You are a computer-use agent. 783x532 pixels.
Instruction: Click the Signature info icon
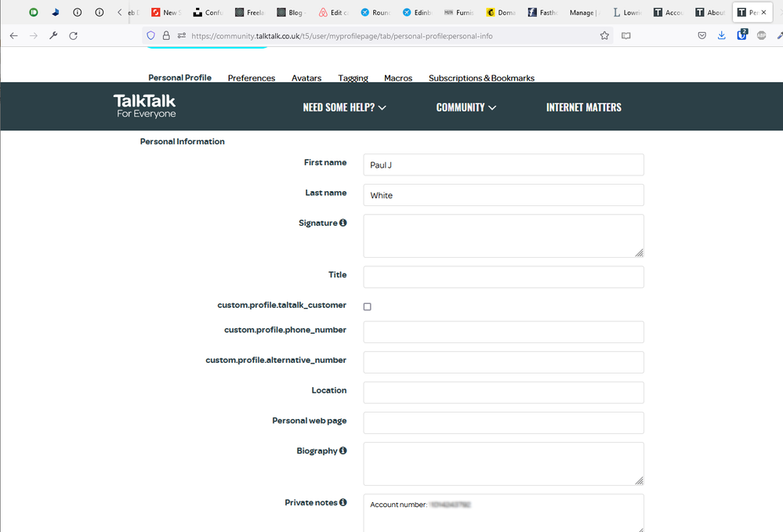pos(343,223)
